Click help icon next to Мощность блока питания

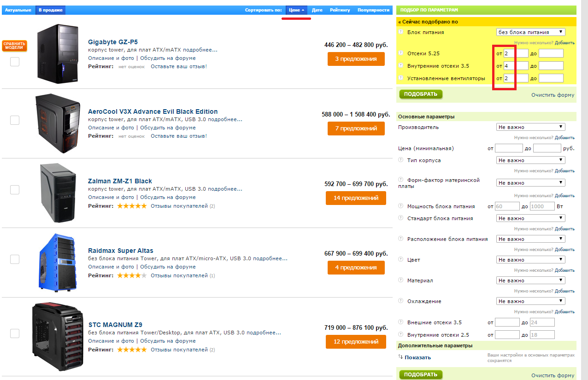point(400,206)
